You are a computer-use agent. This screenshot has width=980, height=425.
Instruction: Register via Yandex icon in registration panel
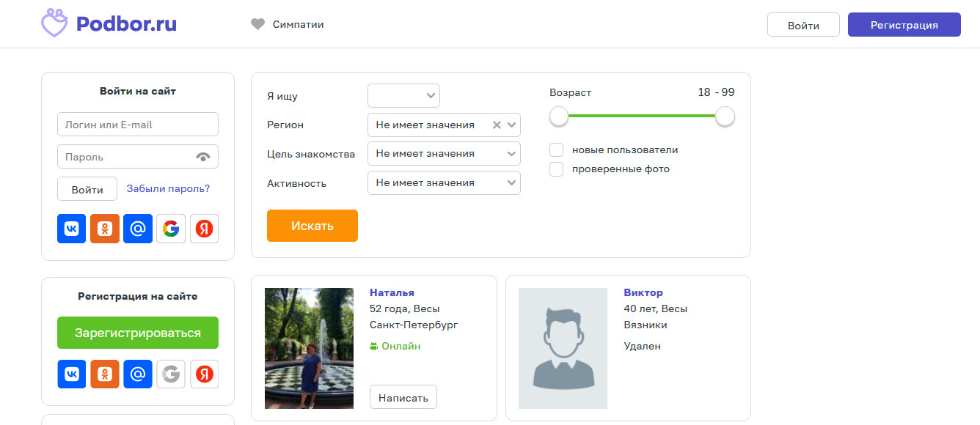pos(204,374)
